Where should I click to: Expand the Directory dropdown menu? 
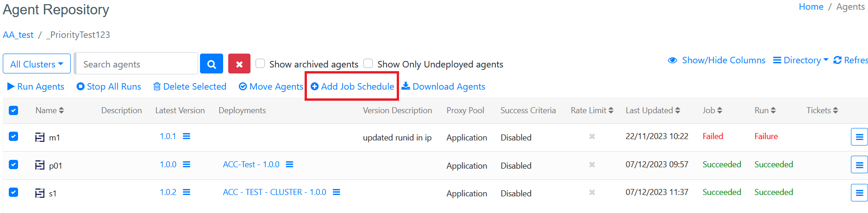(801, 60)
